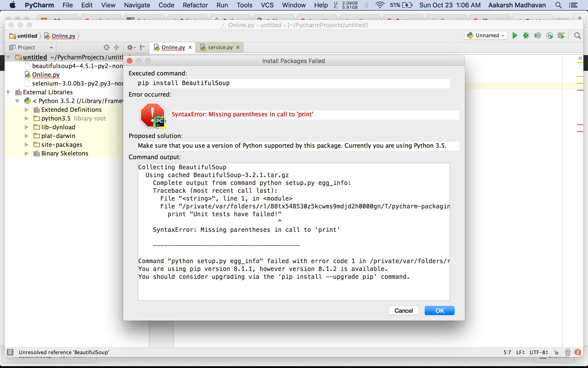Click the red SyntaxError message text
Screen dimensions: 588x368
pos(242,114)
